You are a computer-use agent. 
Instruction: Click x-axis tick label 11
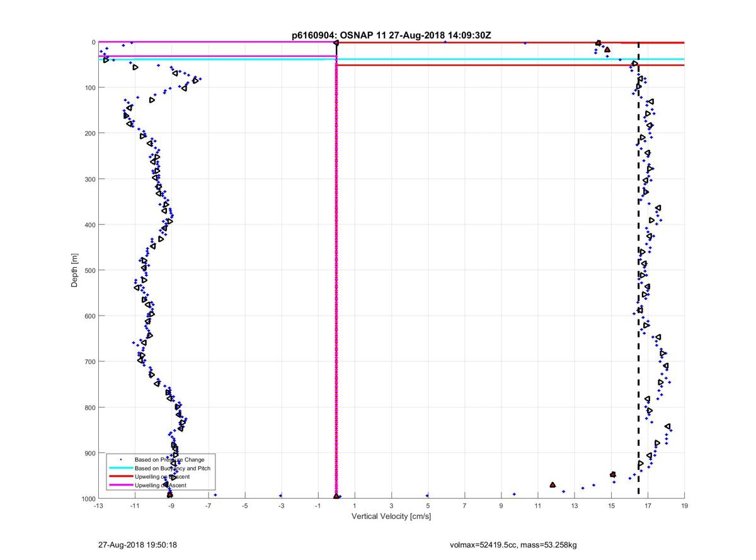(x=537, y=506)
